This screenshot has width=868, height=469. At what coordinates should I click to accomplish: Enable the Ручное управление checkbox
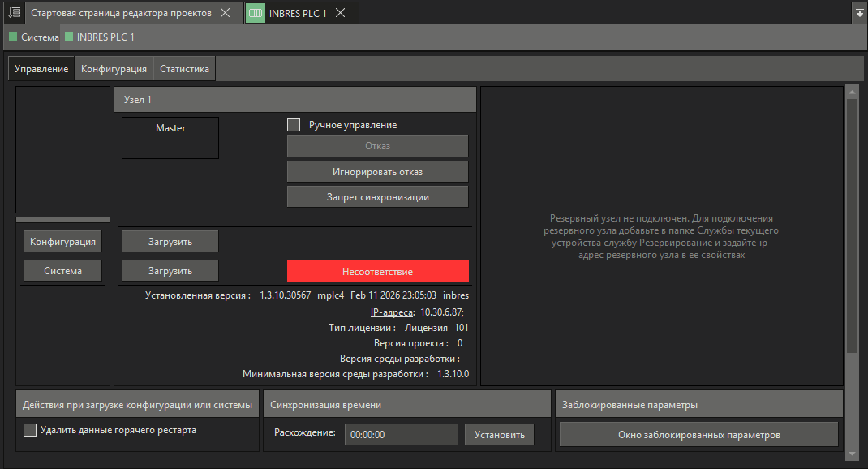tap(294, 125)
